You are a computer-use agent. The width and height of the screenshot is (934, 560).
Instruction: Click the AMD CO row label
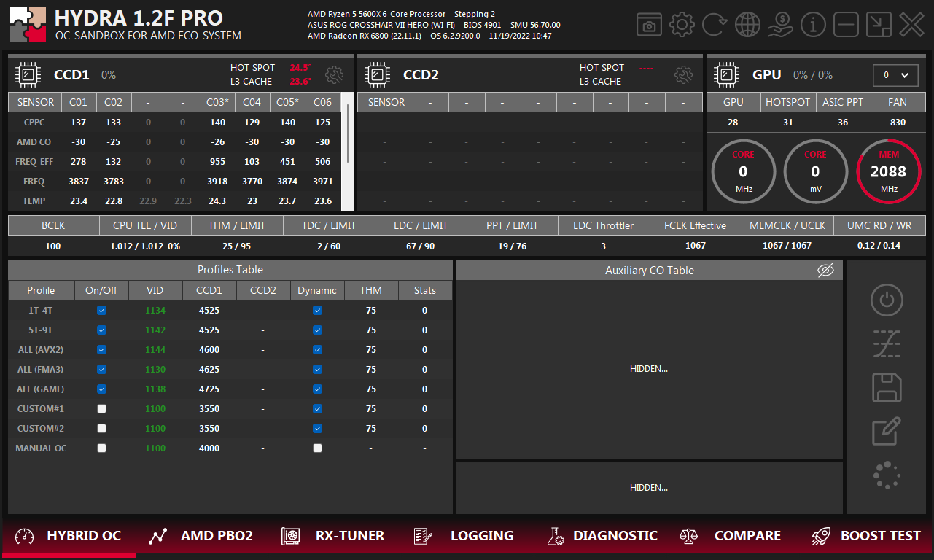[34, 142]
